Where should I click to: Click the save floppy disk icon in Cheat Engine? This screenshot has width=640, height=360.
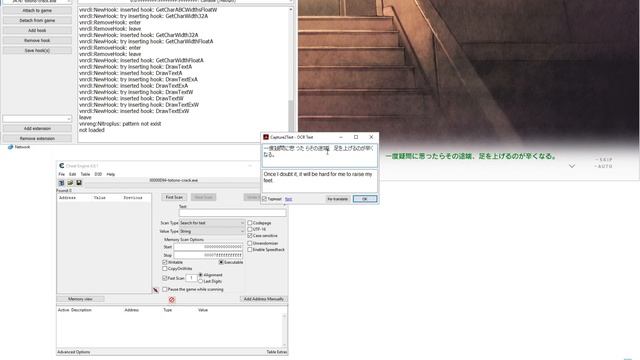click(x=79, y=183)
